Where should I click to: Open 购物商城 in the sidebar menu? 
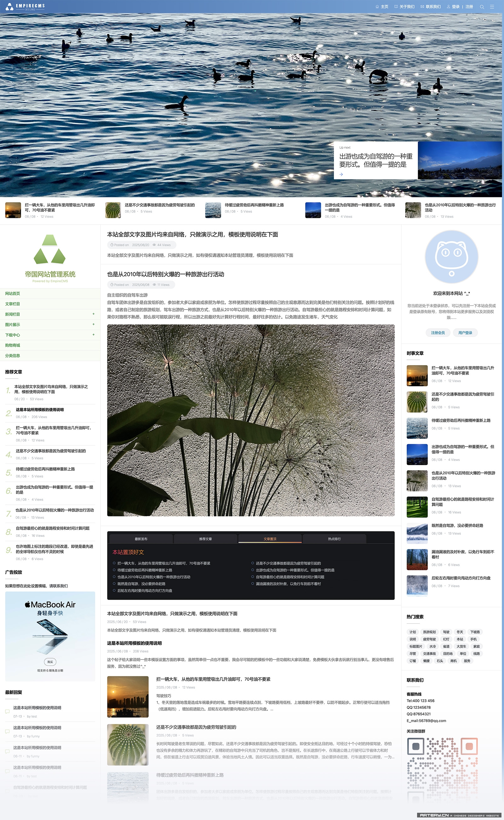[13, 345]
